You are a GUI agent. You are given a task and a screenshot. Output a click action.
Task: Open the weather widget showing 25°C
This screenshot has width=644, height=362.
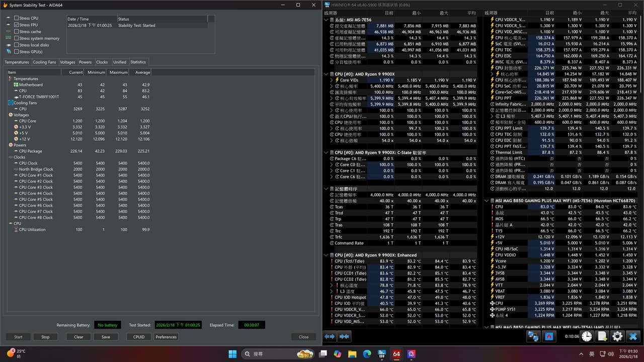(x=16, y=353)
